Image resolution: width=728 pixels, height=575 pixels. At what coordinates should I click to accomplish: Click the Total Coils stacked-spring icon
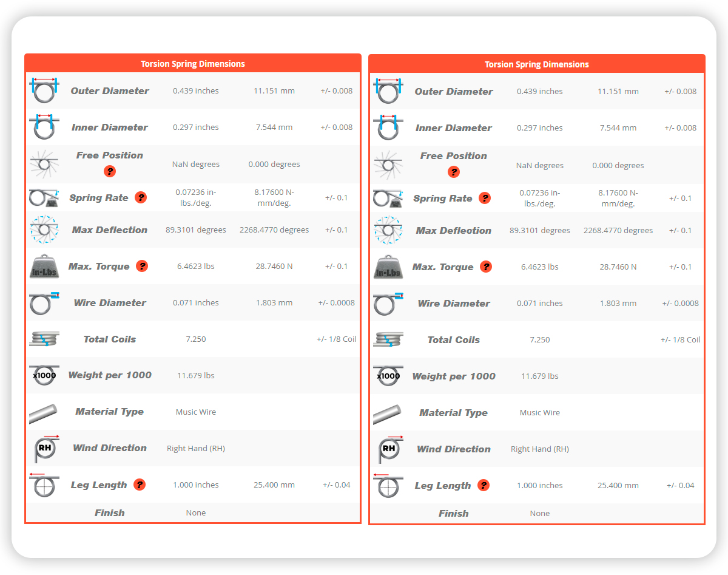(x=44, y=339)
